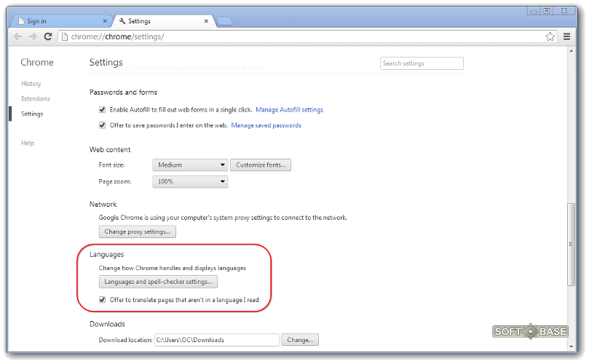
Task: Disable Offer to translate pages checkbox
Action: coord(103,299)
